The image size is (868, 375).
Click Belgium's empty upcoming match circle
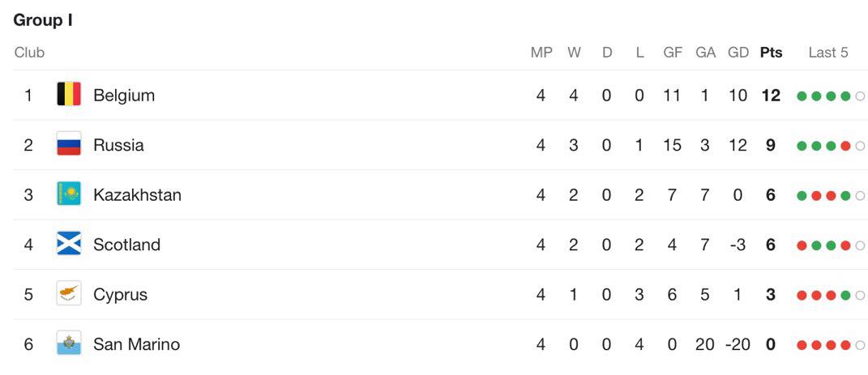coord(860,96)
